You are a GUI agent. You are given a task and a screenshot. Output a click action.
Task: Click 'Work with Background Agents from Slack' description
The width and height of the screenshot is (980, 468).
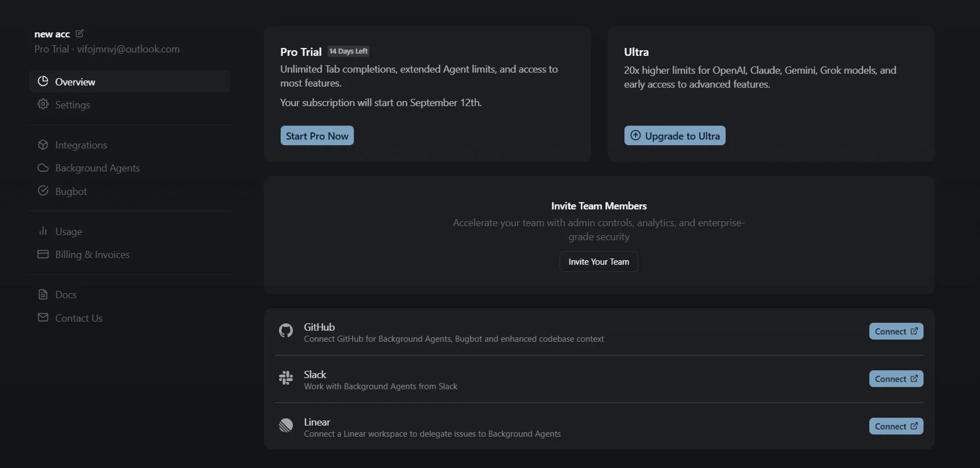381,386
